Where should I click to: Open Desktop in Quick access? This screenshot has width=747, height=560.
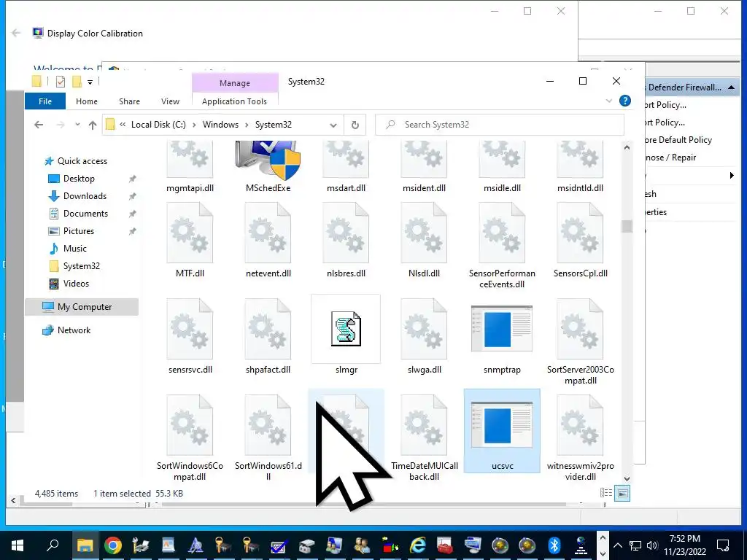pyautogui.click(x=79, y=179)
